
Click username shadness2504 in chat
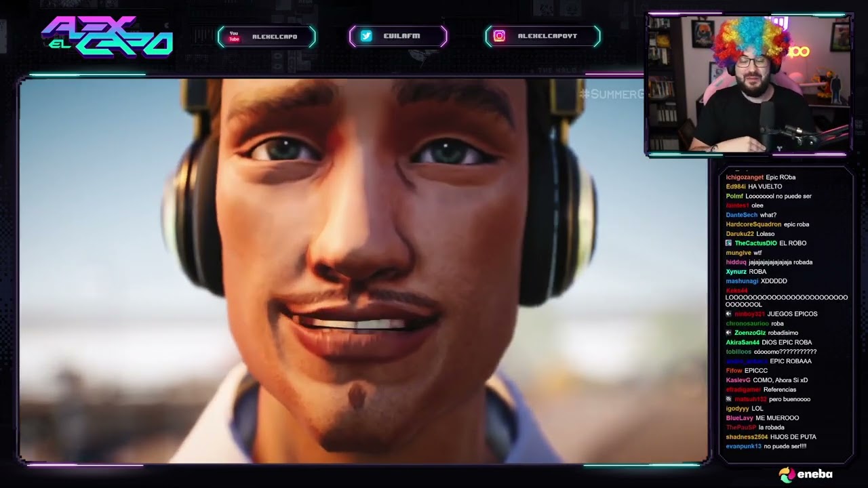pyautogui.click(x=747, y=437)
